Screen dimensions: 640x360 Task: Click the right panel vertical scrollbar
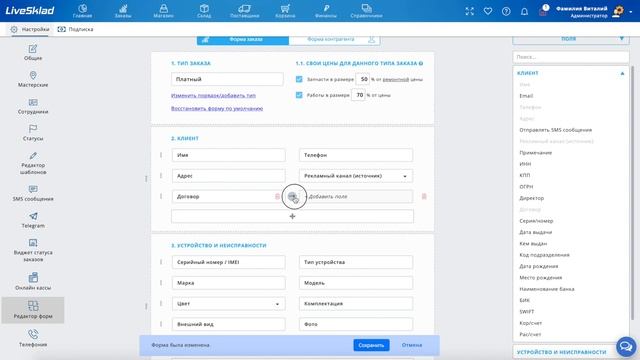pyautogui.click(x=633, y=192)
